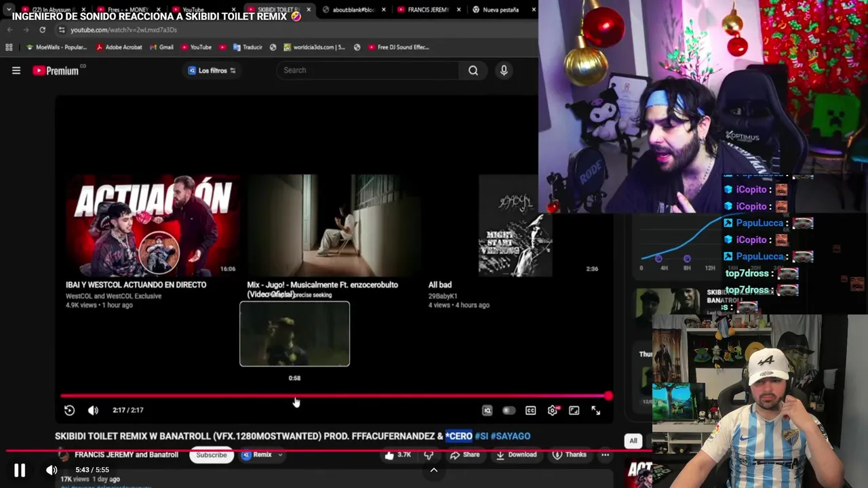868x488 pixels.
Task: Open the browser tab search chevron
Action: coord(8,9)
